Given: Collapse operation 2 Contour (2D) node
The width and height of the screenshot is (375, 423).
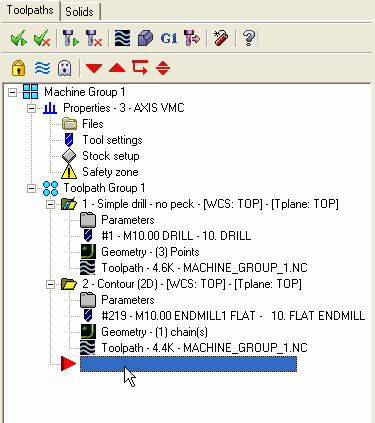Looking at the screenshot, I should tap(50, 284).
